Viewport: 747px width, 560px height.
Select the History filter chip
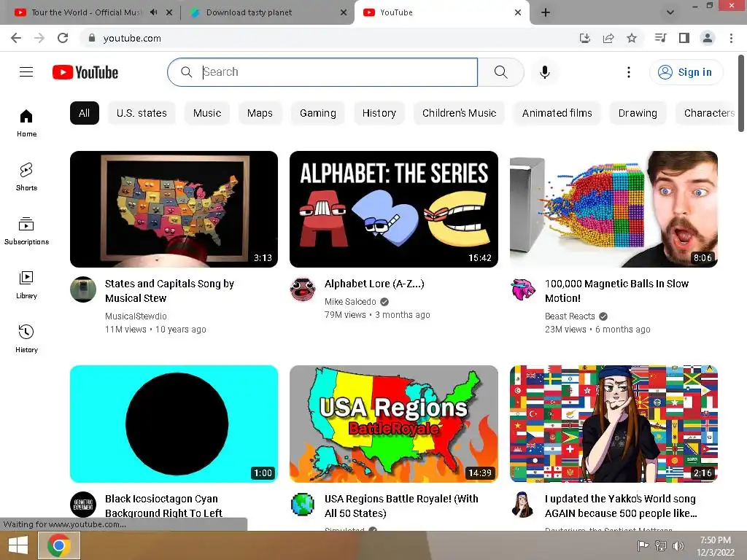coord(379,113)
